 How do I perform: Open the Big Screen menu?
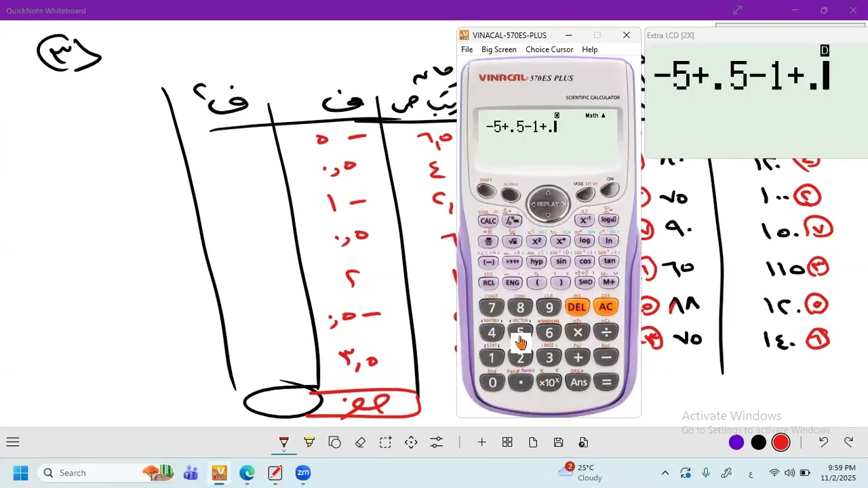click(499, 49)
